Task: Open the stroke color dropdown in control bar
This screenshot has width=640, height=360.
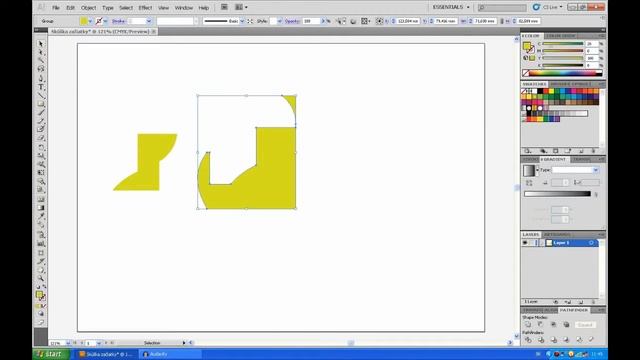Action: pos(105,21)
